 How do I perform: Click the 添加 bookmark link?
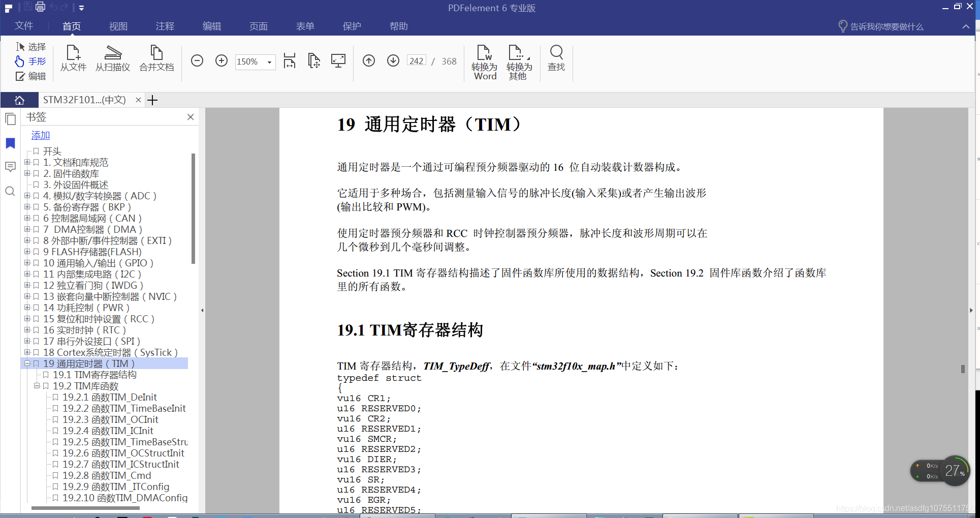tap(41, 135)
